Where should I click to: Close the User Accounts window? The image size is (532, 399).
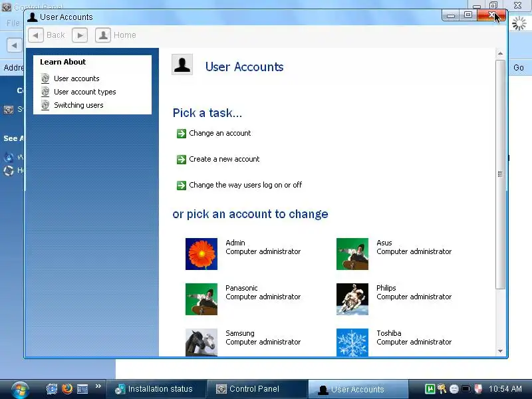(x=491, y=15)
